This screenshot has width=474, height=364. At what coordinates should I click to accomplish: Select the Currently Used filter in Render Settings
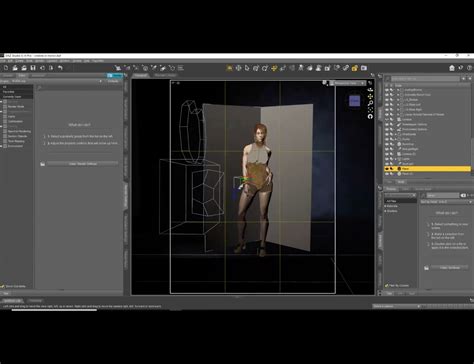tap(12, 97)
